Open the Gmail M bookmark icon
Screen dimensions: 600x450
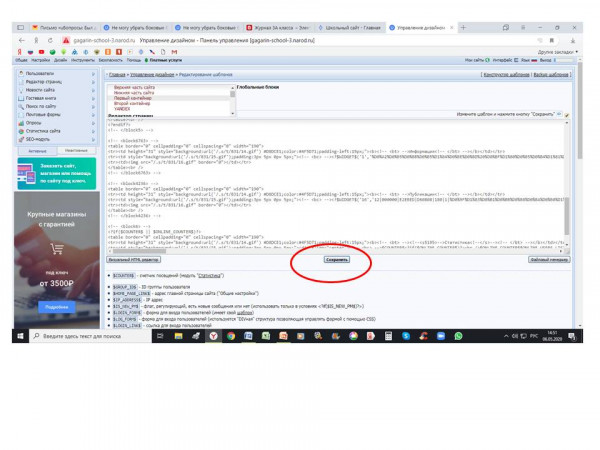(x=174, y=52)
